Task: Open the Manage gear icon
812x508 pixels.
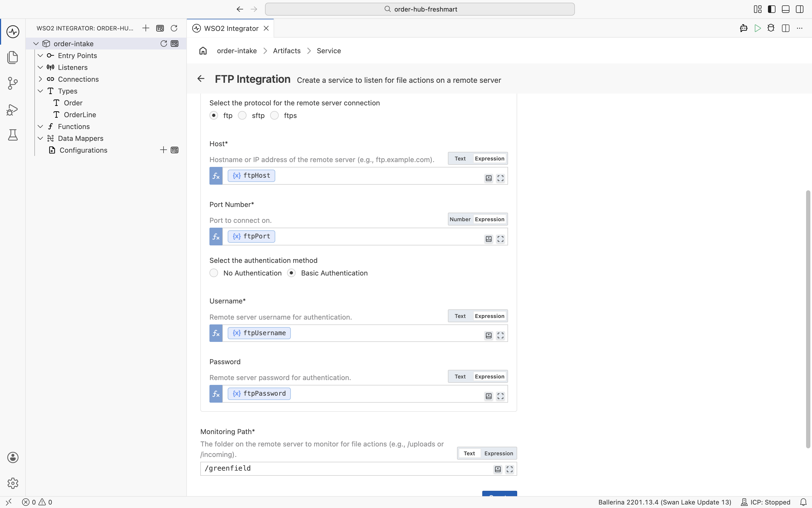Action: [13, 483]
